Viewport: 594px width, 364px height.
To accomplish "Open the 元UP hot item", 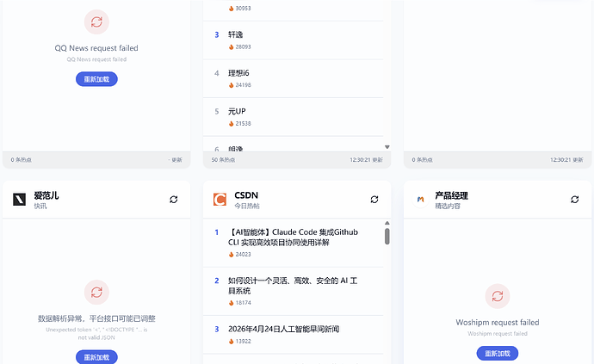I will coord(237,112).
